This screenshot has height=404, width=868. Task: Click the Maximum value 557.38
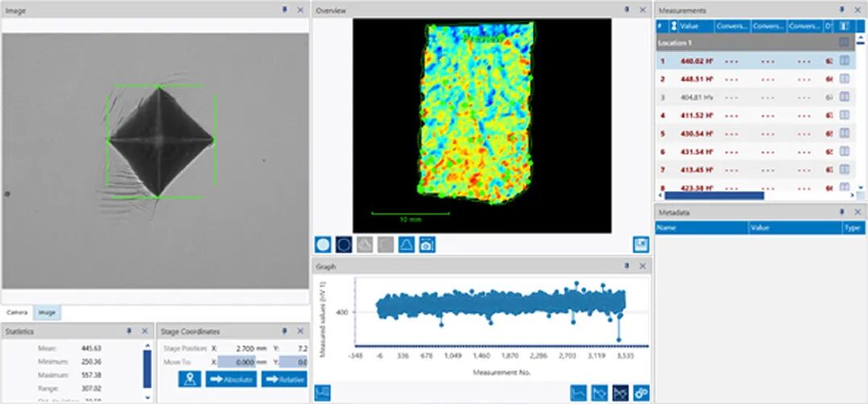pos(93,375)
